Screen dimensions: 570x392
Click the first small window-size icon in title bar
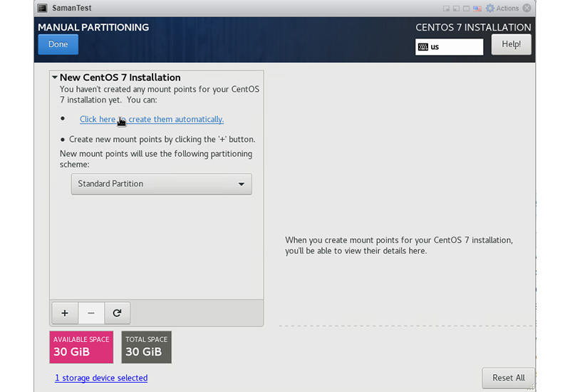tap(446, 9)
